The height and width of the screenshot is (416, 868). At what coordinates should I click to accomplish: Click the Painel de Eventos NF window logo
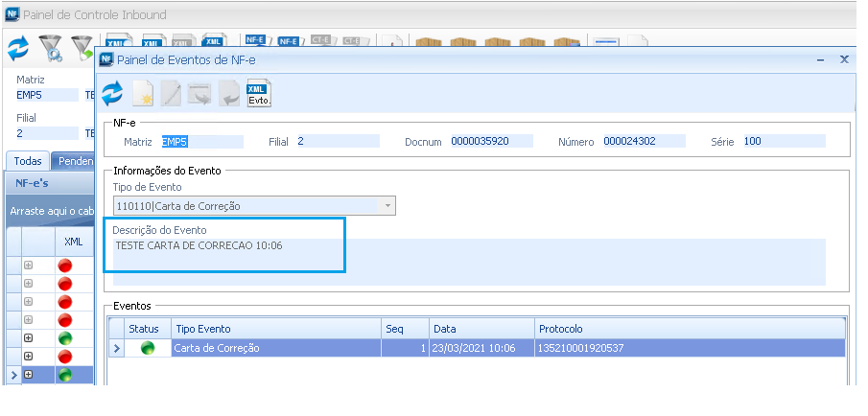(x=106, y=59)
